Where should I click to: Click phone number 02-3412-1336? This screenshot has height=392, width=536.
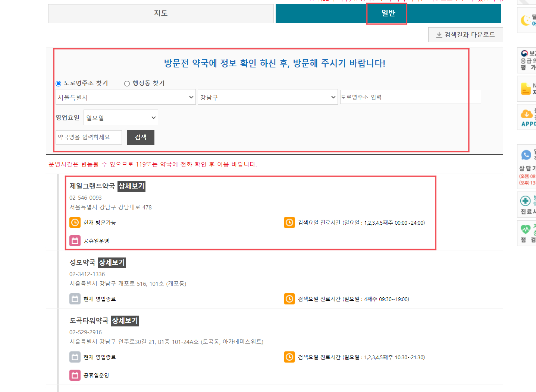tap(87, 274)
